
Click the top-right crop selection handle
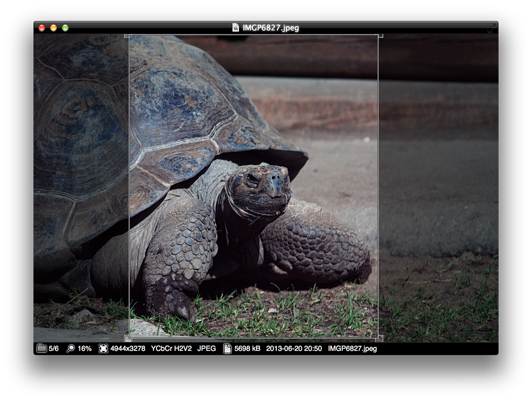point(380,36)
